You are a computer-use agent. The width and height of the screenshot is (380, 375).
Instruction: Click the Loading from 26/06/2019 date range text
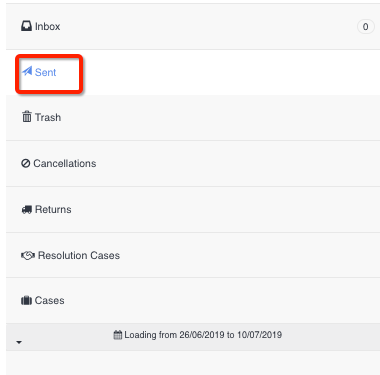click(x=203, y=335)
